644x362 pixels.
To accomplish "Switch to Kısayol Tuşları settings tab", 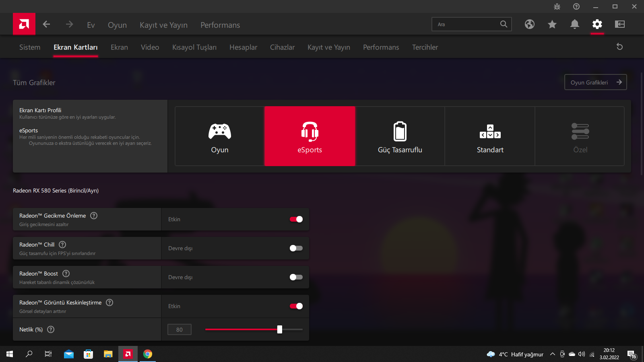I will tap(194, 47).
